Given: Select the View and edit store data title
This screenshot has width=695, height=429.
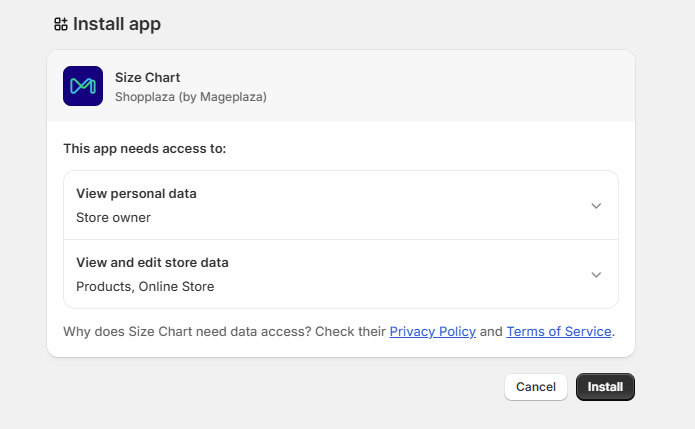Looking at the screenshot, I should point(152,263).
